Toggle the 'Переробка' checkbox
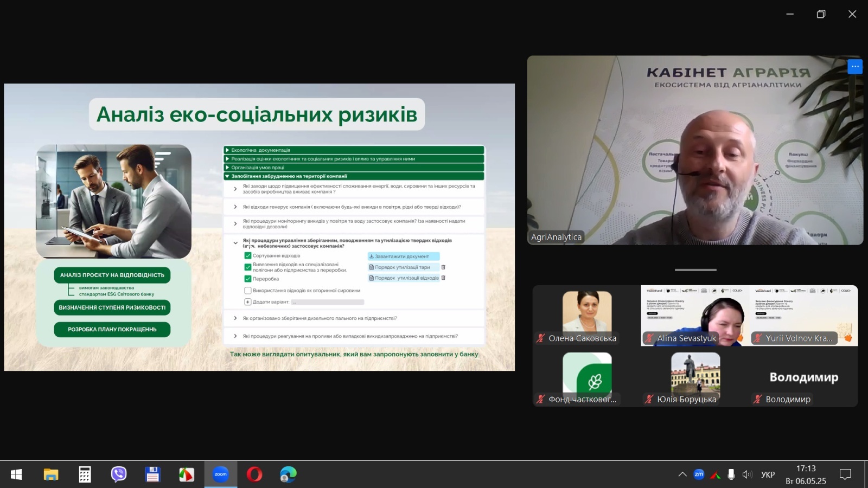The image size is (868, 488). point(248,279)
